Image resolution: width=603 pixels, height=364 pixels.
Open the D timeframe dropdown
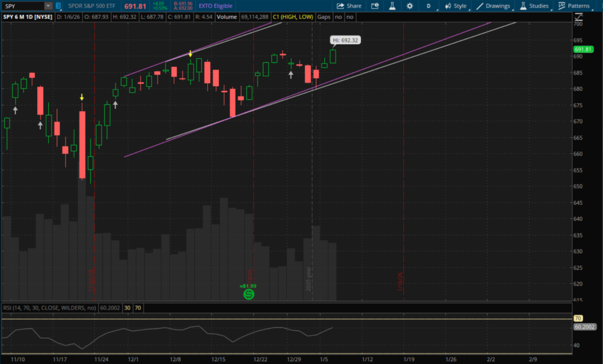click(x=429, y=6)
